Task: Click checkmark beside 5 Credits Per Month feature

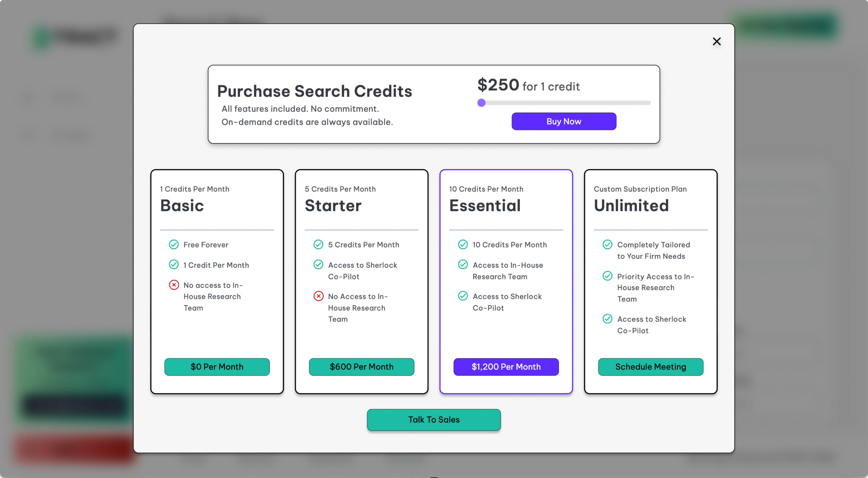Action: (x=318, y=244)
